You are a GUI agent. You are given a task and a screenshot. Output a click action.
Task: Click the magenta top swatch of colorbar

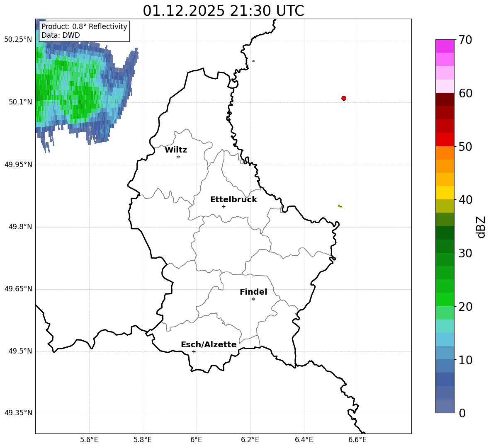445,46
